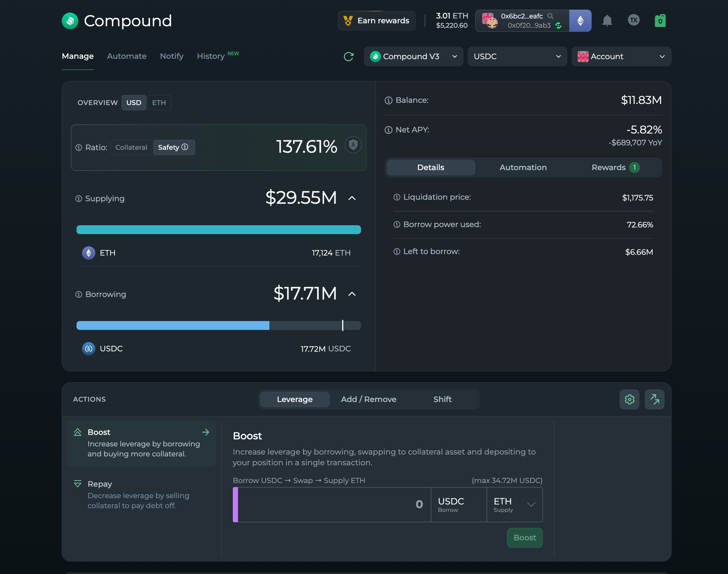Select the Automation tab

523,168
